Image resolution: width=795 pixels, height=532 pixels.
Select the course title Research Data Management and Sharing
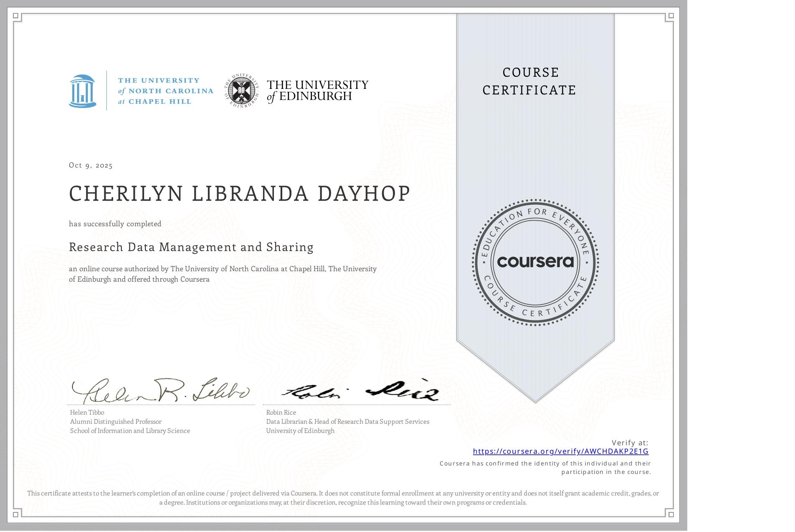(191, 247)
